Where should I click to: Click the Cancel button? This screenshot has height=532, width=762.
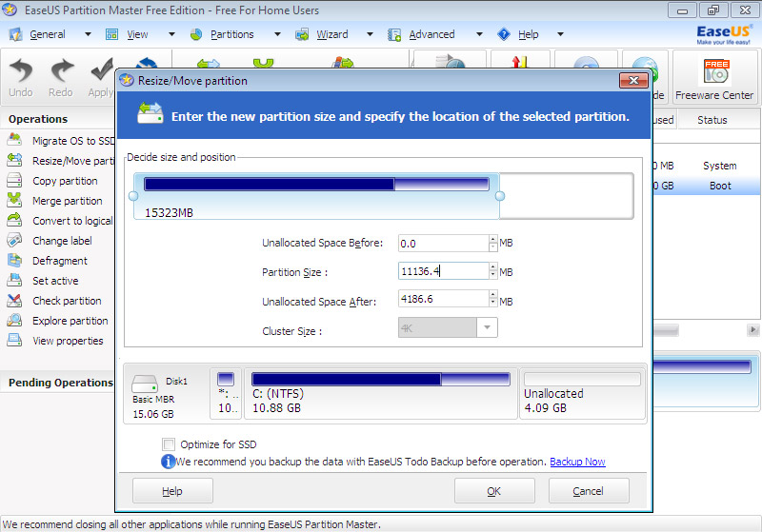click(x=589, y=491)
